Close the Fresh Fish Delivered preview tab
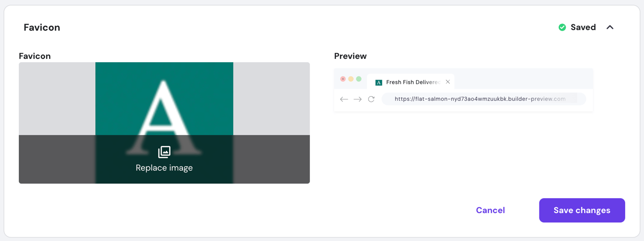The image size is (644, 241). click(x=448, y=82)
